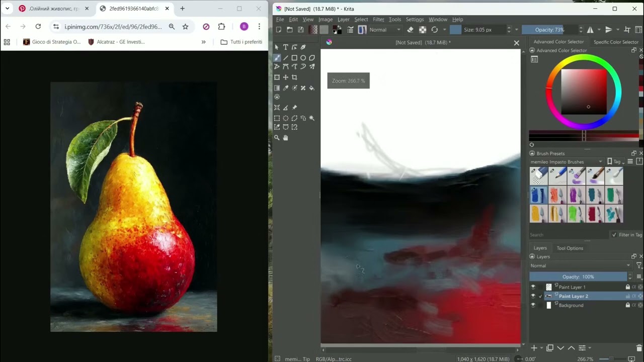Move layer up with the up arrow
This screenshot has height=362, width=644.
click(x=571, y=348)
